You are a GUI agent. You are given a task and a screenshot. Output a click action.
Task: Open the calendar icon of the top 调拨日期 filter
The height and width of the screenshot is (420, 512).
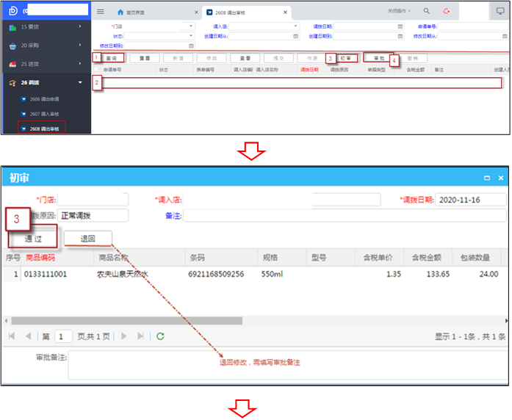point(400,26)
